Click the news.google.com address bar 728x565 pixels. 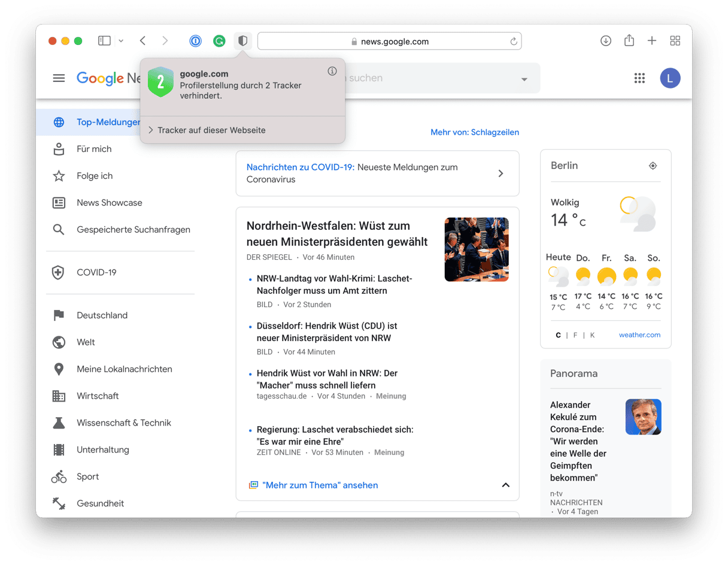click(389, 41)
